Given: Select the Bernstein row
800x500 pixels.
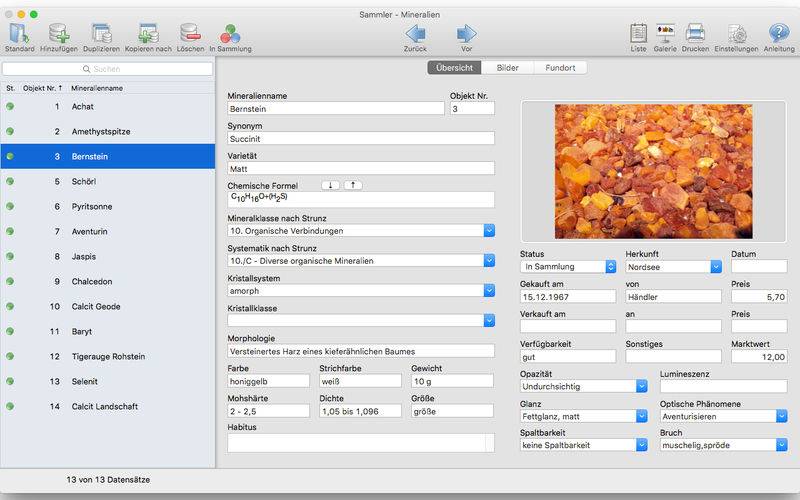Looking at the screenshot, I should tap(108, 157).
